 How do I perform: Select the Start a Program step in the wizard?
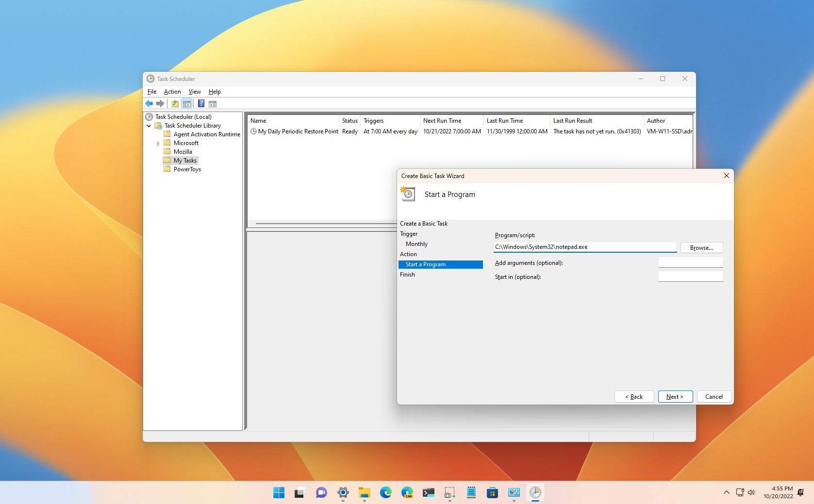(425, 264)
